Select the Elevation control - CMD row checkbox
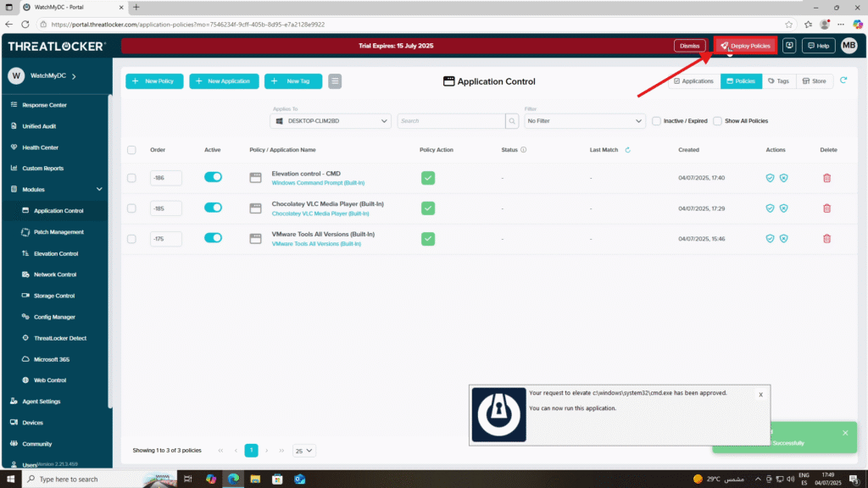This screenshot has width=868, height=488. pyautogui.click(x=131, y=178)
